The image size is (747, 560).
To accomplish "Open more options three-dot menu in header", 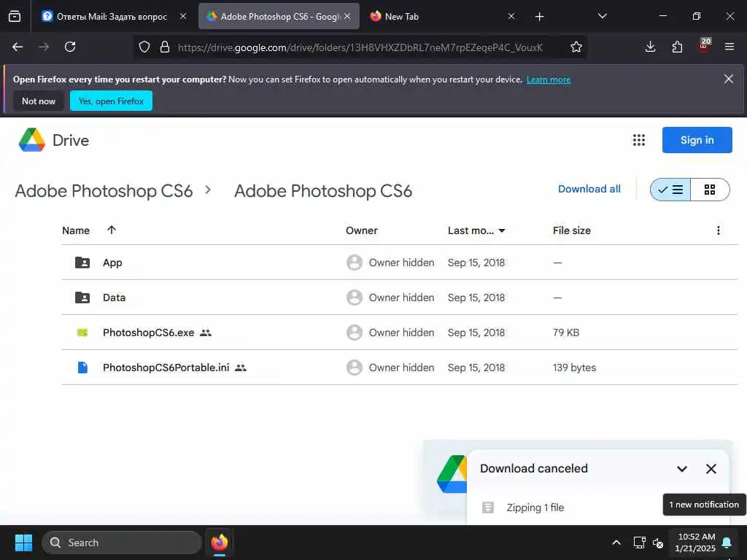I will [719, 230].
